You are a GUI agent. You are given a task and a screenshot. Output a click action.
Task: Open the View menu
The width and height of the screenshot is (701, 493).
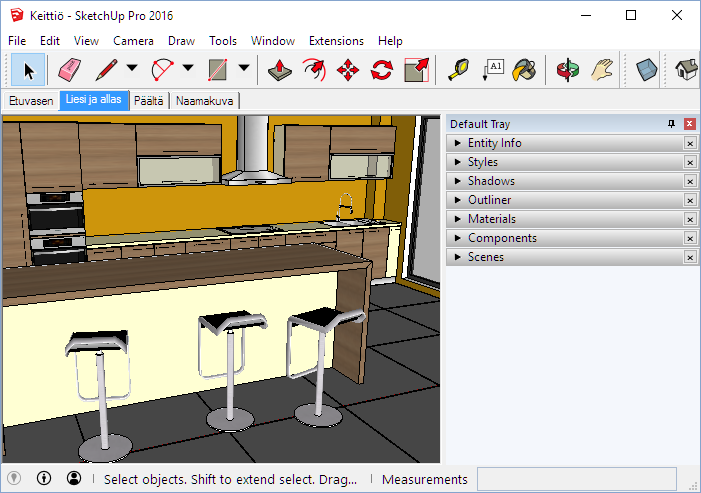(x=86, y=41)
